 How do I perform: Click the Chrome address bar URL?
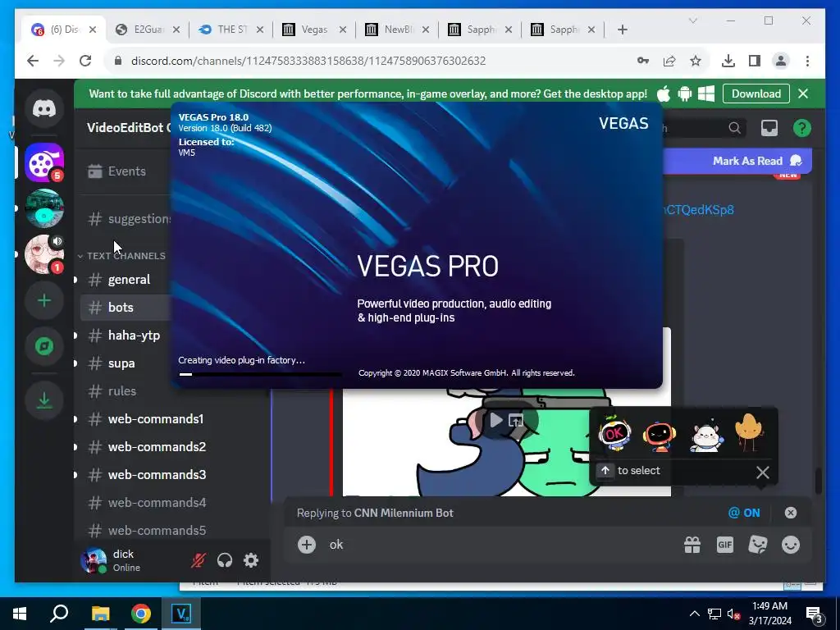[308, 61]
